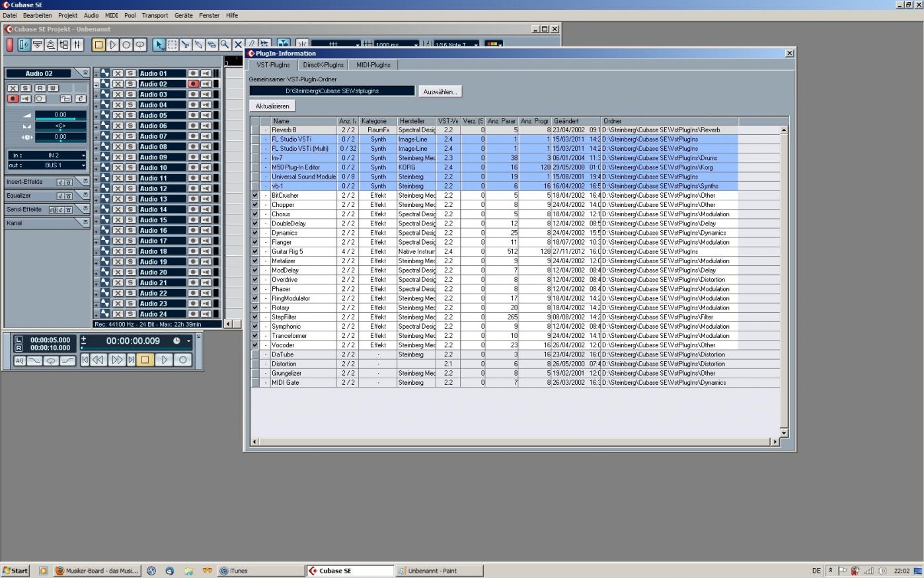Uncheck the BitCrusher plugin checkbox
Screen dimensions: 924x578
click(255, 195)
